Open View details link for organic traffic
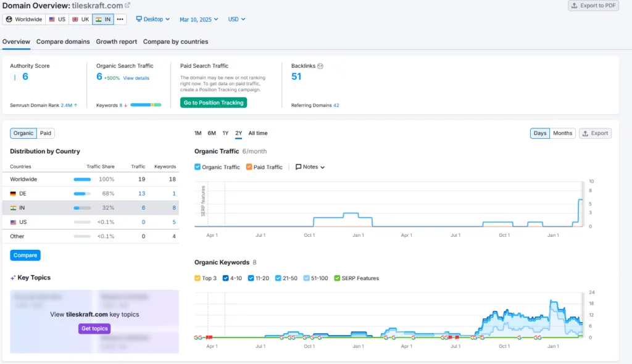The image size is (632, 364). (x=136, y=78)
